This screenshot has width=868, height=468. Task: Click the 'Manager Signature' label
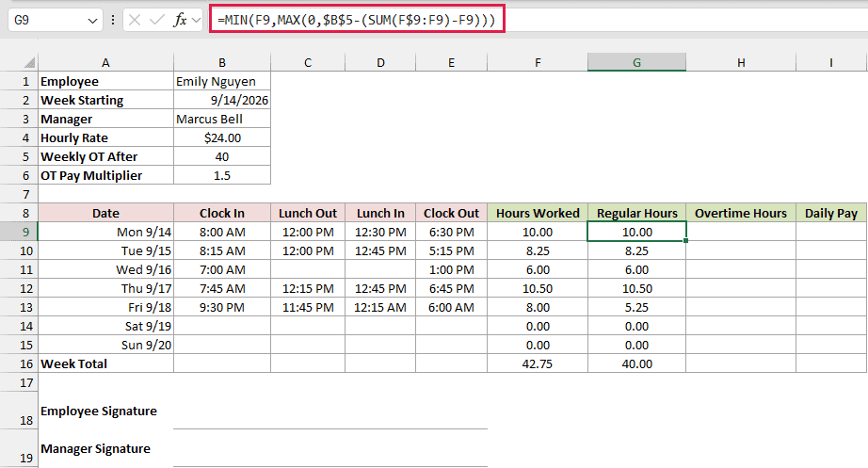tap(95, 448)
